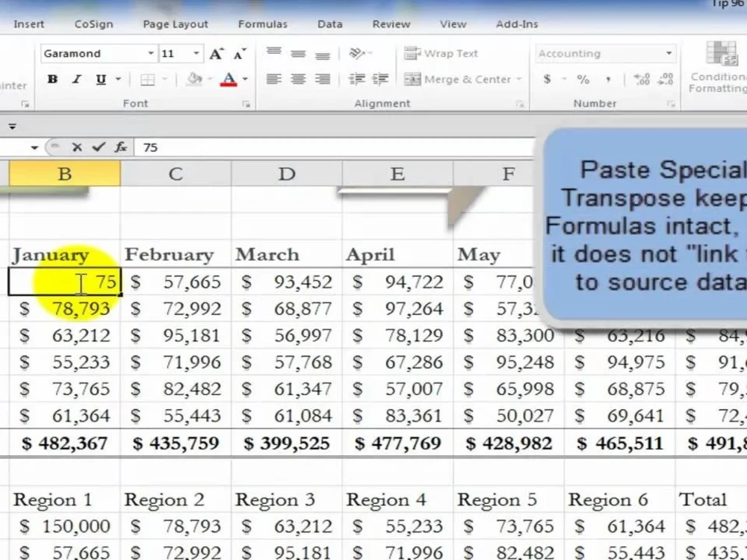The image size is (747, 560).
Task: Confirm entry with checkmark icon
Action: click(x=99, y=147)
